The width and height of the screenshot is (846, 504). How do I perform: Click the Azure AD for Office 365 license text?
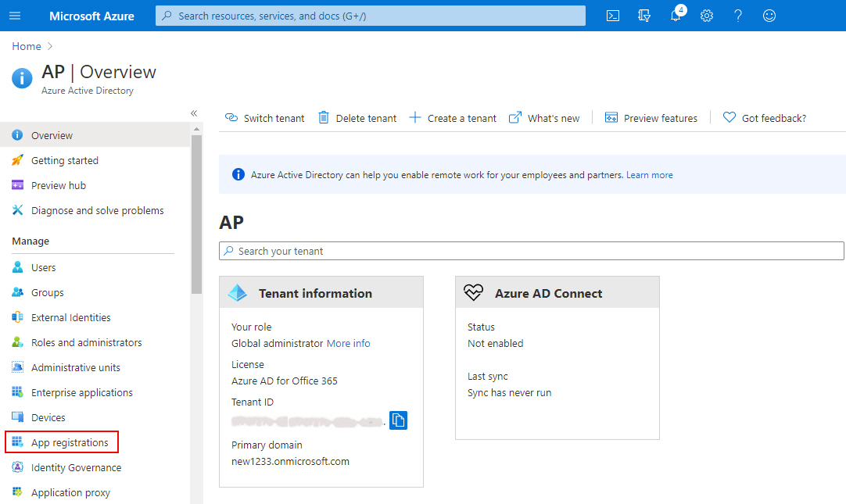285,381
